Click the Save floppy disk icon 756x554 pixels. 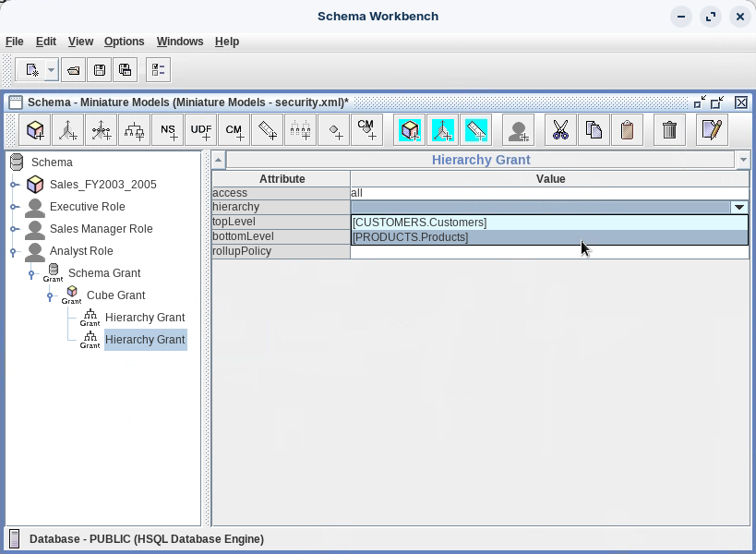coord(100,70)
